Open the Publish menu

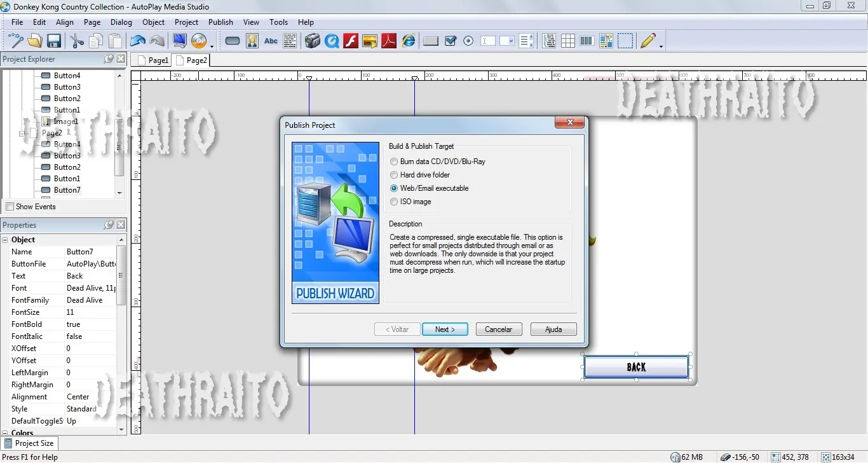pos(220,22)
